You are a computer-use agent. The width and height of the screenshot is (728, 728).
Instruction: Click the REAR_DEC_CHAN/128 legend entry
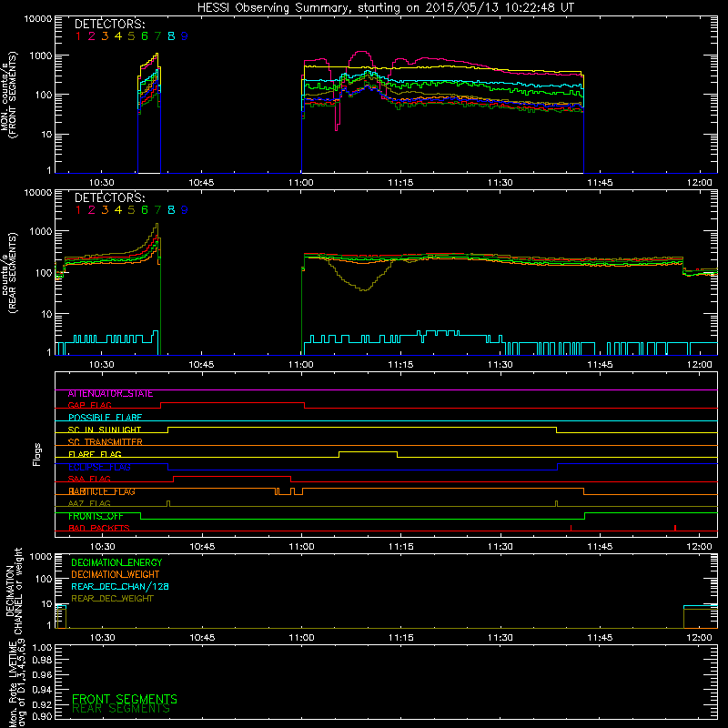point(120,587)
